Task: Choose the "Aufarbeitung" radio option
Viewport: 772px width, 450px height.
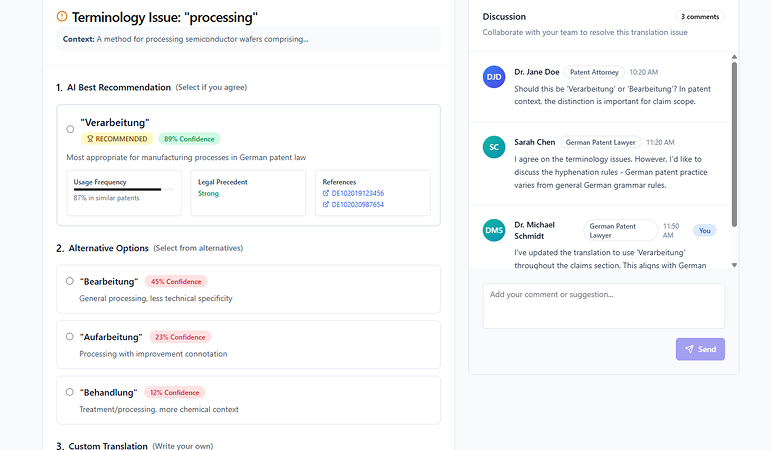Action: (x=70, y=337)
